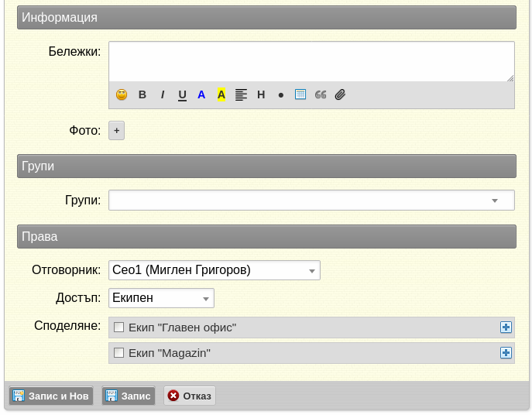Add a photo with the plus button
This screenshot has width=532, height=415.
click(116, 131)
